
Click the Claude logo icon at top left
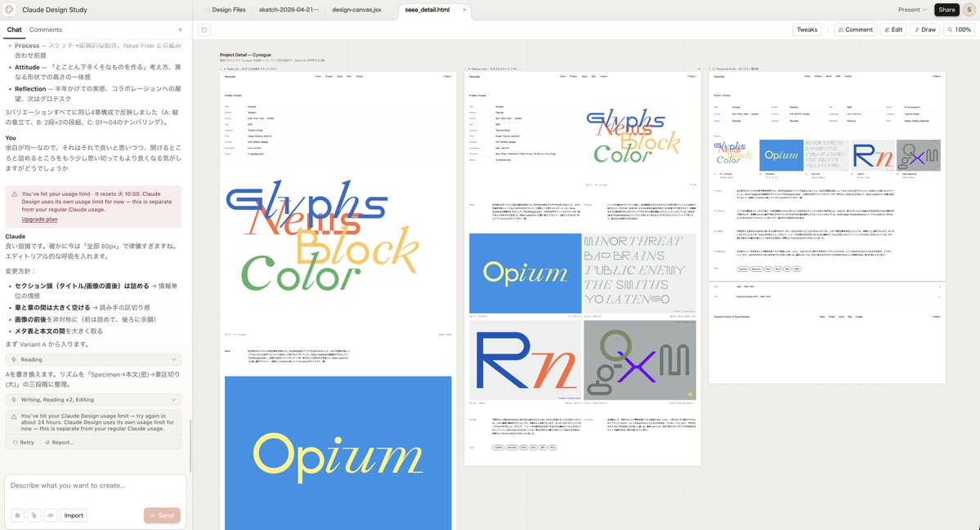pyautogui.click(x=9, y=9)
